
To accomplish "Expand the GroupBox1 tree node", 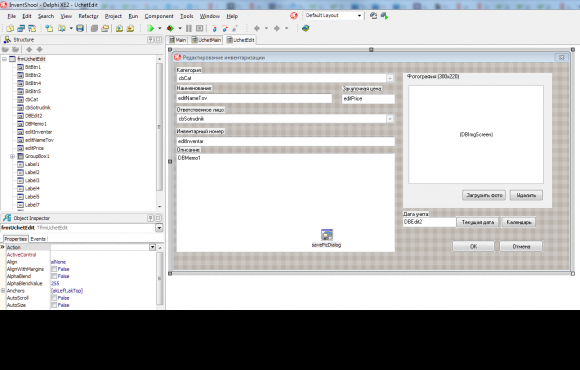I will (12, 156).
